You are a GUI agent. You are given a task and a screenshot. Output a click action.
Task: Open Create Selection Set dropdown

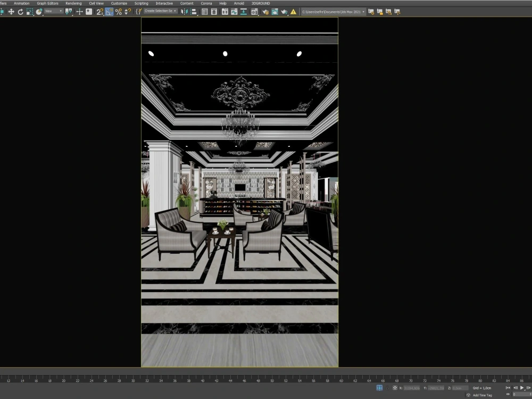[160, 11]
